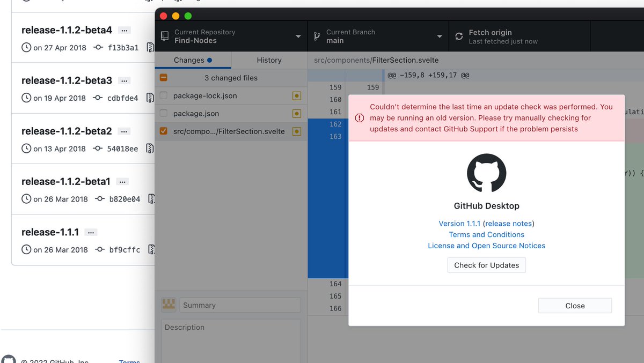Uncheck the src/compo.../FilterSection.svelte file checkbox
This screenshot has height=363, width=644.
click(x=163, y=131)
